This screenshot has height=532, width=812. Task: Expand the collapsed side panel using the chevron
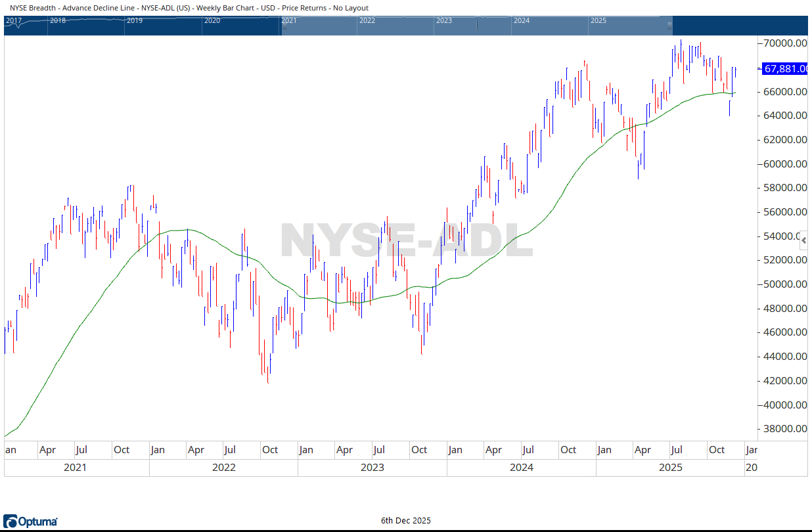pos(803,240)
